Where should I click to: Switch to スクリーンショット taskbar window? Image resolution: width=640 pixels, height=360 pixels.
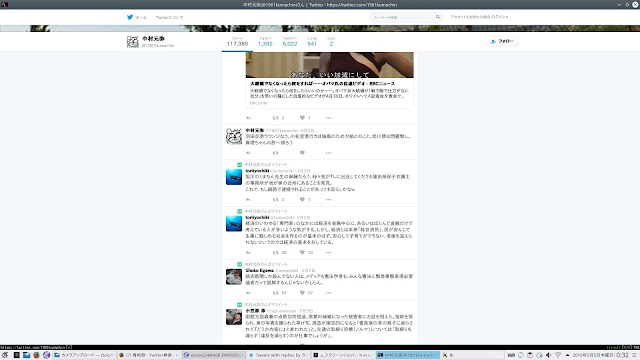[x=343, y=355]
